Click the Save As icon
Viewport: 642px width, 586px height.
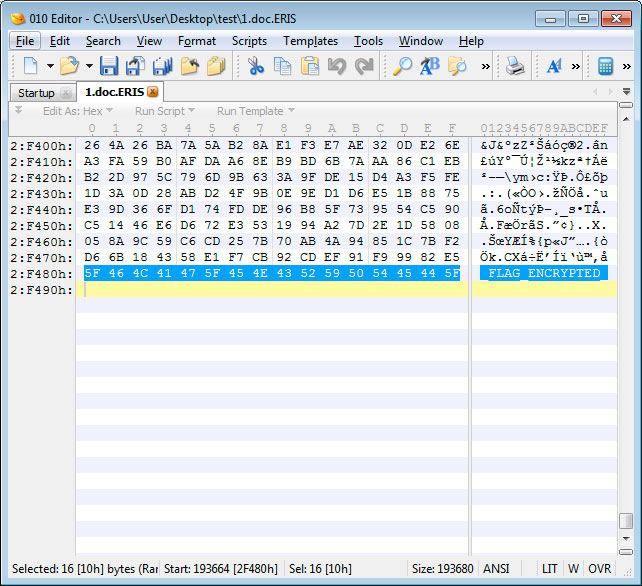pyautogui.click(x=136, y=66)
